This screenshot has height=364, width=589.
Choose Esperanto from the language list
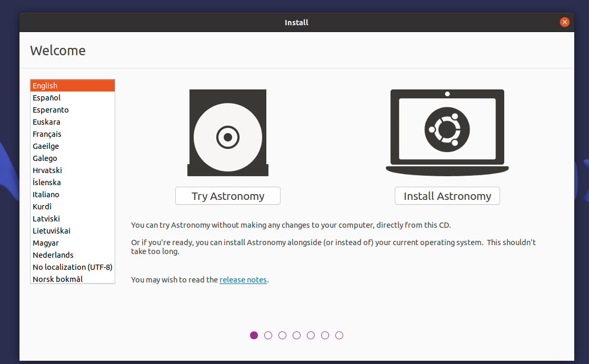click(73, 109)
